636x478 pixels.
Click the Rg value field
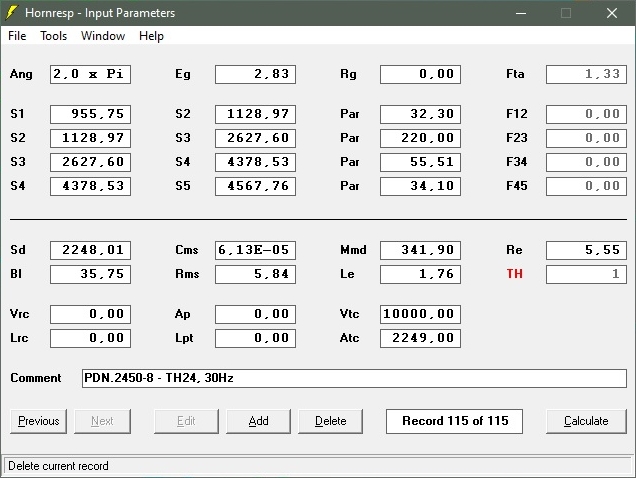tap(420, 74)
